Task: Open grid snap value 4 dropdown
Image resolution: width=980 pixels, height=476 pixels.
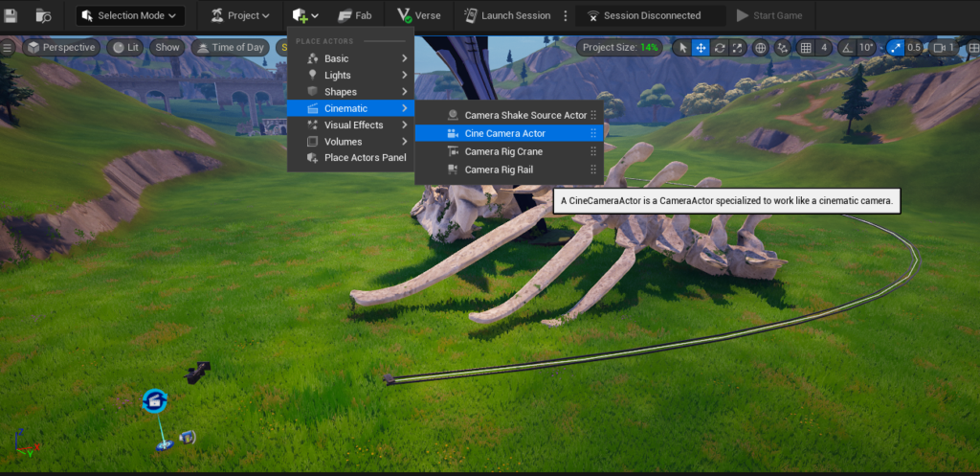Action: [824, 48]
